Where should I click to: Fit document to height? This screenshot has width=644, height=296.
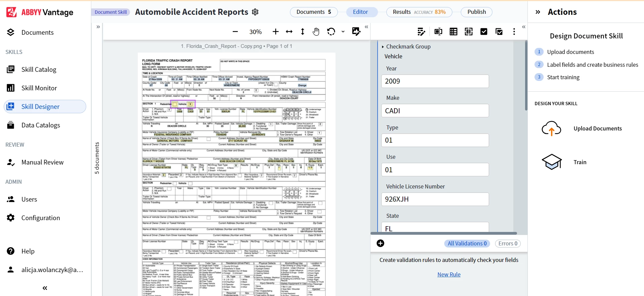coord(302,32)
